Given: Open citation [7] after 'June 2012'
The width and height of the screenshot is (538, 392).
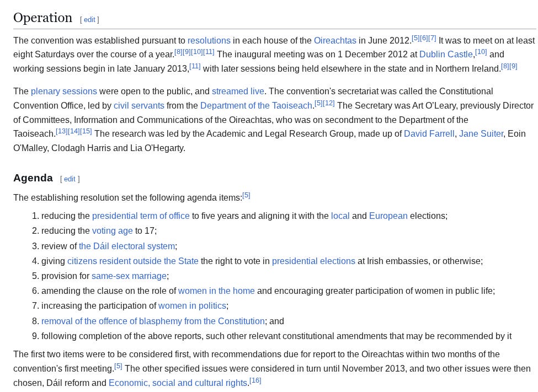Looking at the screenshot, I should click(x=432, y=38).
